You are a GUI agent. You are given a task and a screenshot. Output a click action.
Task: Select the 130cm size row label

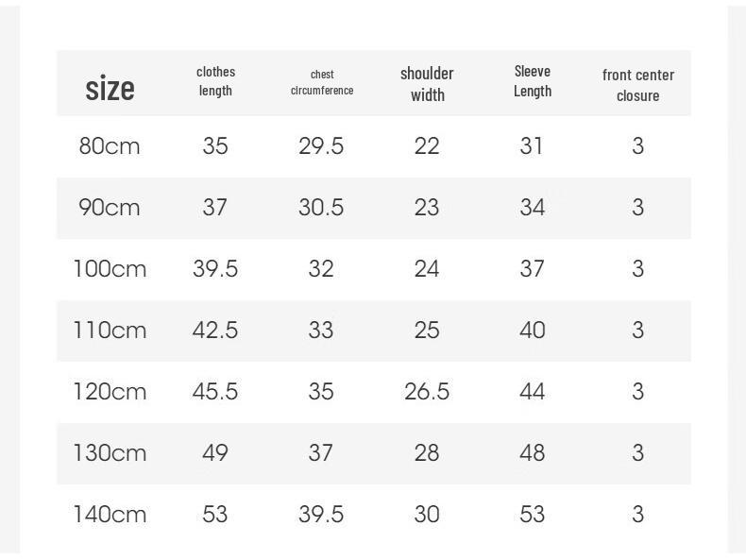[x=110, y=453]
